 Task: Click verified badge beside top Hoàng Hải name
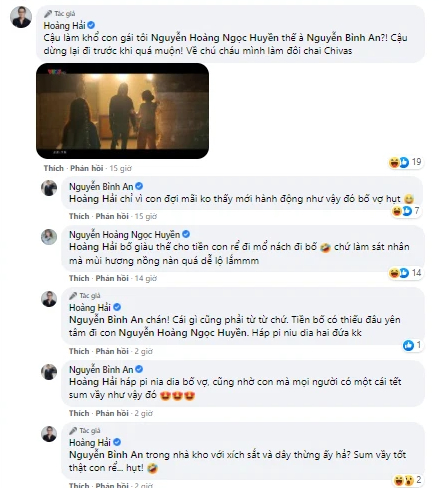[x=91, y=25]
